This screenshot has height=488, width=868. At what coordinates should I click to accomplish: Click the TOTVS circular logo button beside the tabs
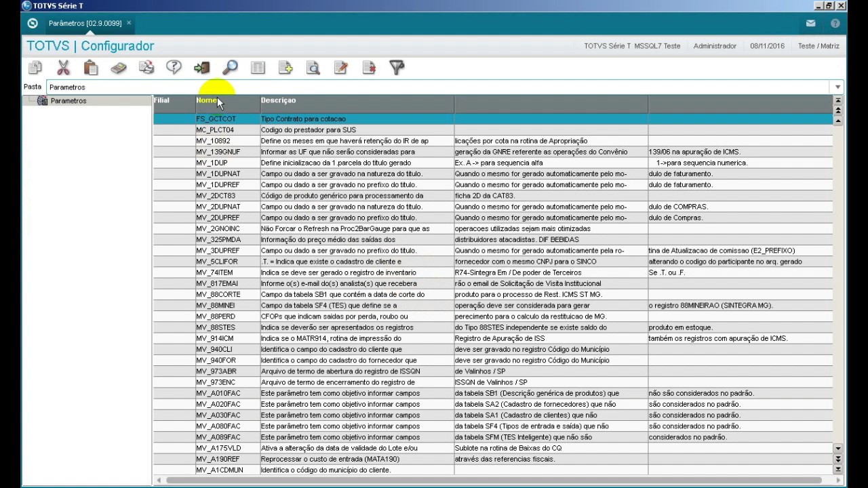[32, 23]
